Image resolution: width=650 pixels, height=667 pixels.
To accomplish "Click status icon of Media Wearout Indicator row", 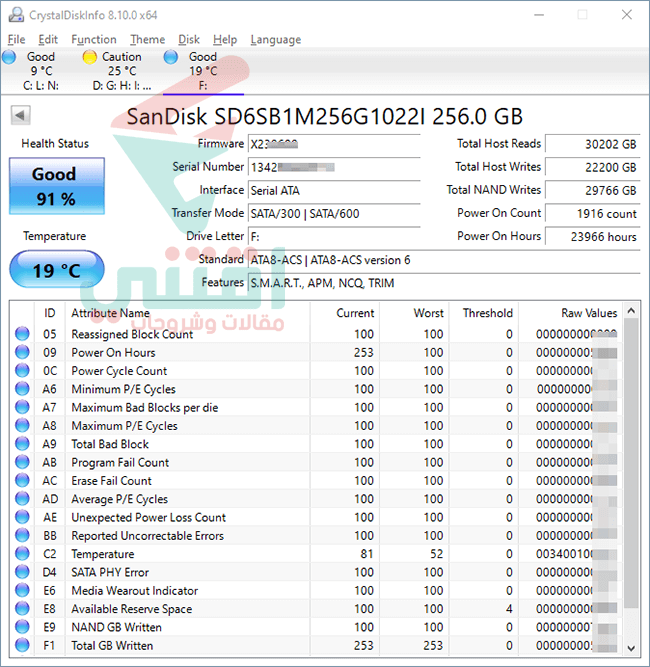I will click(22, 590).
